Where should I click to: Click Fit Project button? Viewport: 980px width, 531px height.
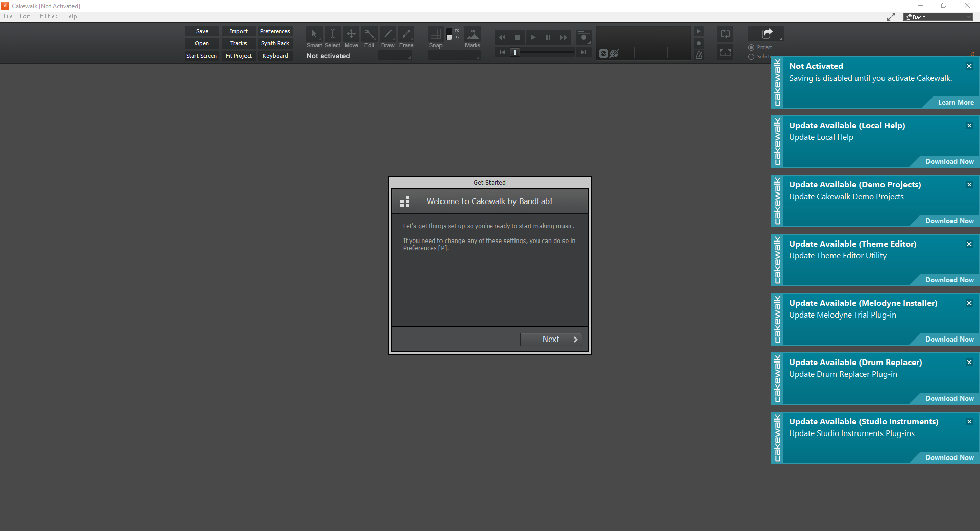(x=238, y=56)
